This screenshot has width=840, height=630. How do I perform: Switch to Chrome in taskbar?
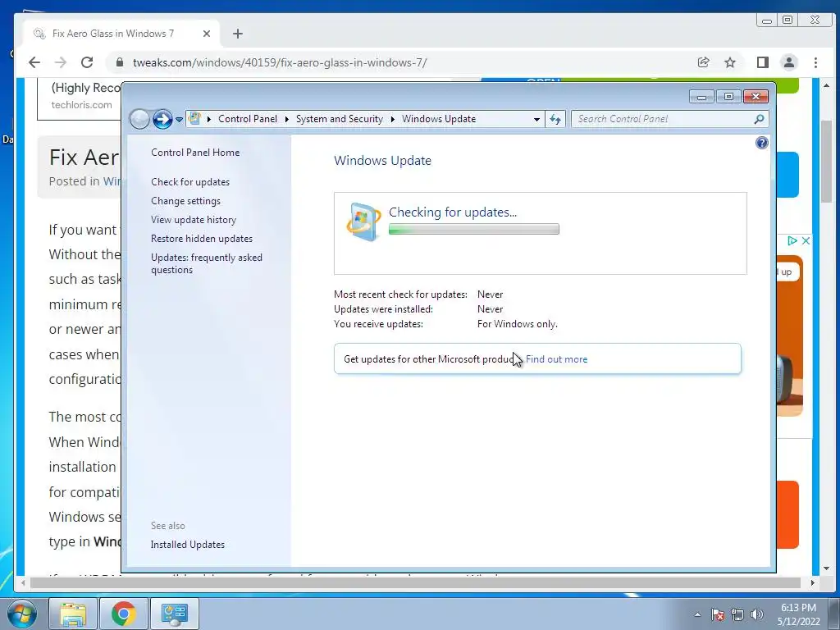[x=124, y=614]
